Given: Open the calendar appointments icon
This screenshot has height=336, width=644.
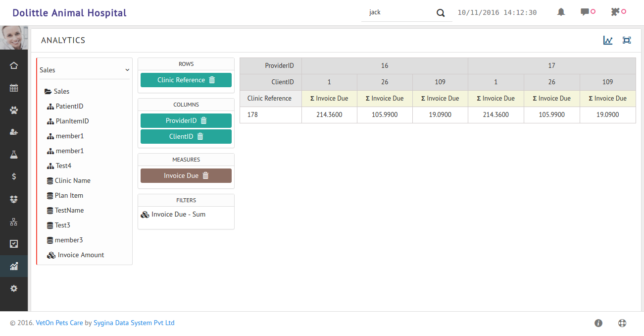Looking at the screenshot, I should [14, 88].
